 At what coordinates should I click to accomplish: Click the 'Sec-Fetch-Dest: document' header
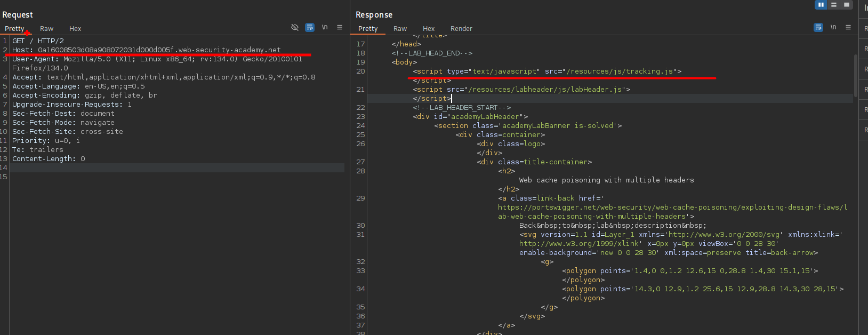63,114
